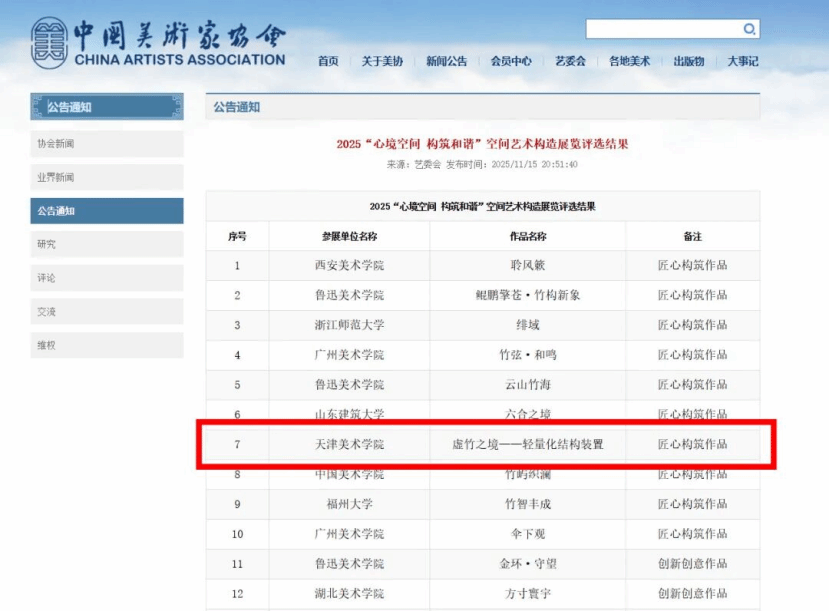Select 维权 in the left sidebar

pos(107,345)
